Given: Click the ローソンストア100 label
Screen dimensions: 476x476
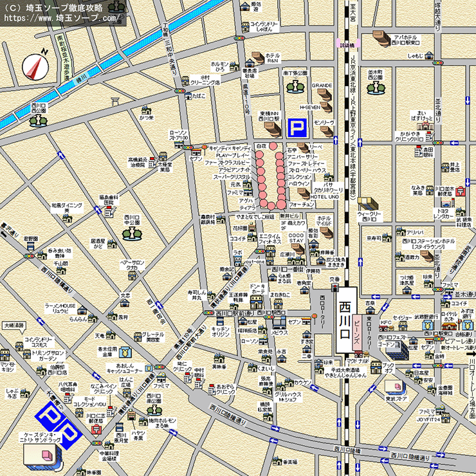Looking at the screenshot, I should (179, 135).
